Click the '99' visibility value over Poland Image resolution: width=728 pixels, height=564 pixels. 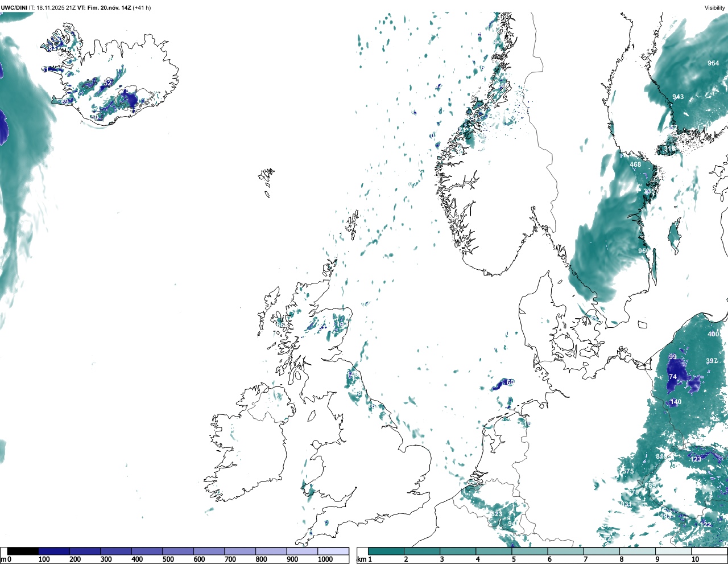click(673, 357)
